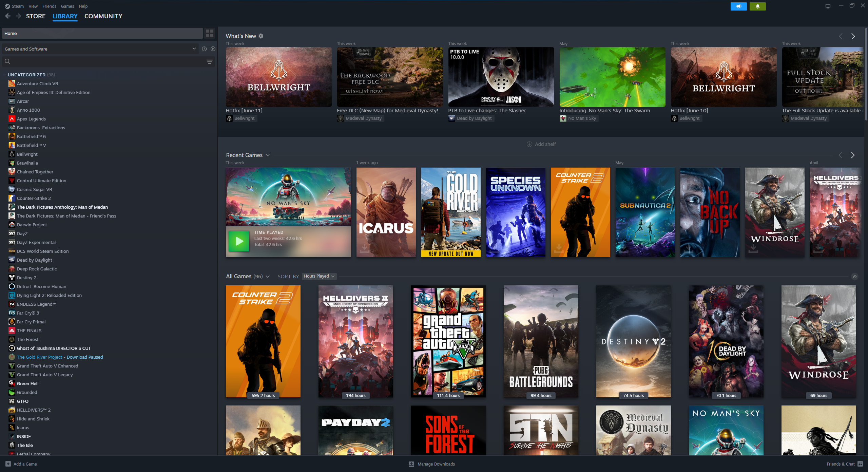Image resolution: width=868 pixels, height=472 pixels.
Task: Open the advanced filter options icon
Action: (x=210, y=61)
